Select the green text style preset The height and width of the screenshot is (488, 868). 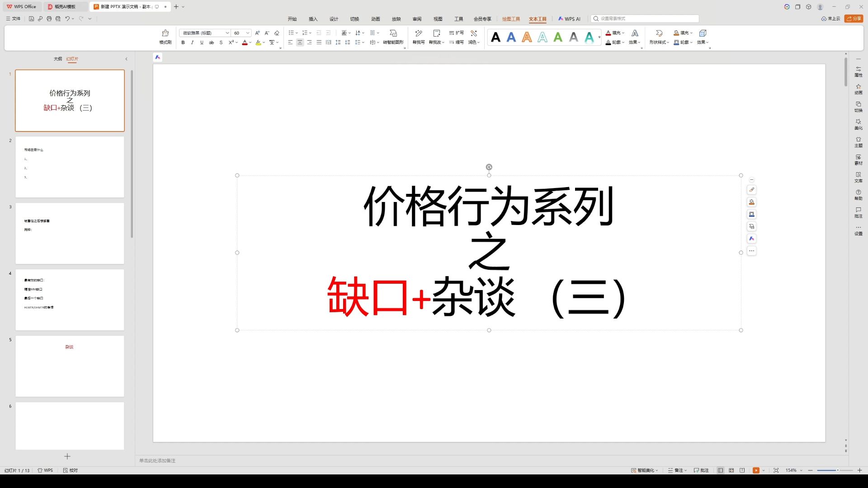[x=558, y=37]
